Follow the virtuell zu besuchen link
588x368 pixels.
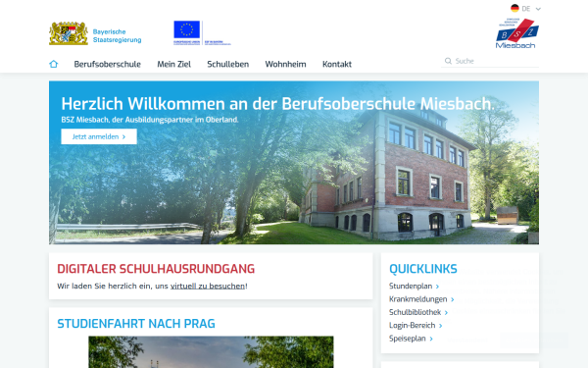pos(208,287)
